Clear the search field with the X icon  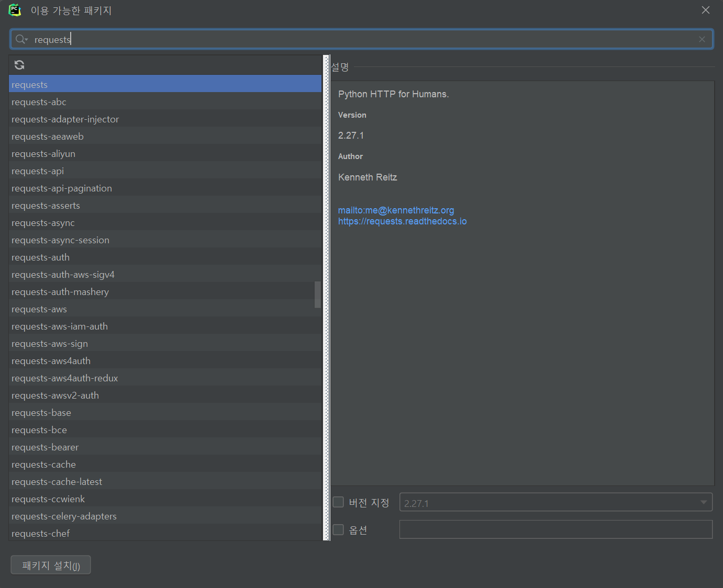point(702,39)
